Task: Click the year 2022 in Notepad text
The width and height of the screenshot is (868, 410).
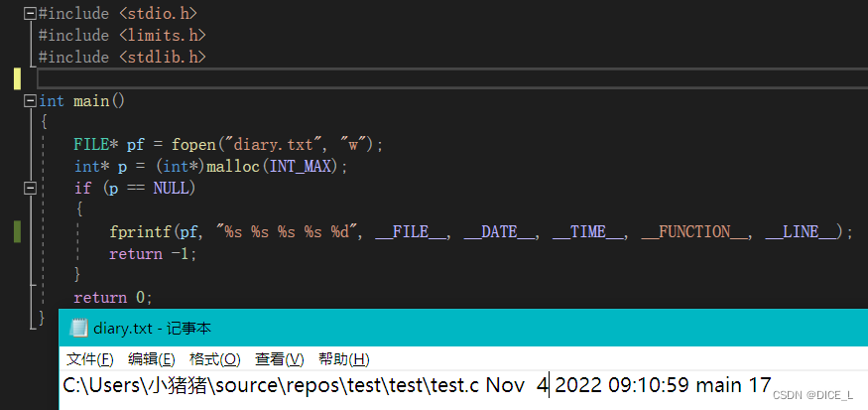Action: click(x=578, y=385)
